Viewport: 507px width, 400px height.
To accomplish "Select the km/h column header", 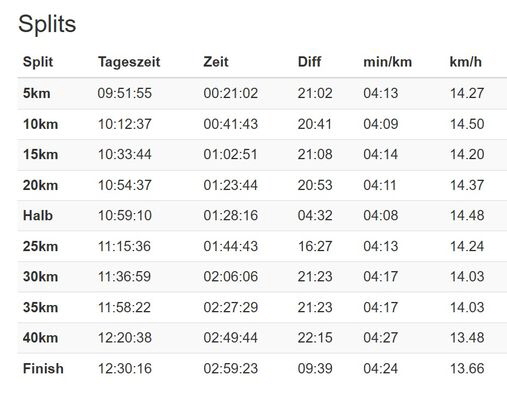I will coord(465,62).
